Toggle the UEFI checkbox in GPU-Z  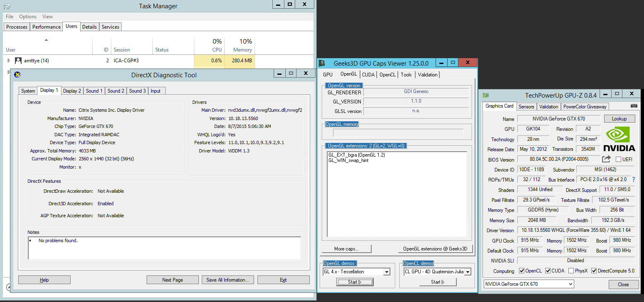coord(618,160)
